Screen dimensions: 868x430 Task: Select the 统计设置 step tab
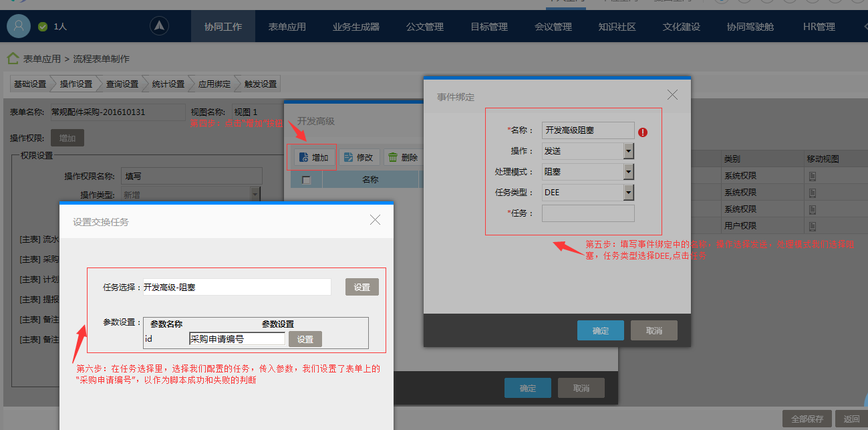(168, 84)
